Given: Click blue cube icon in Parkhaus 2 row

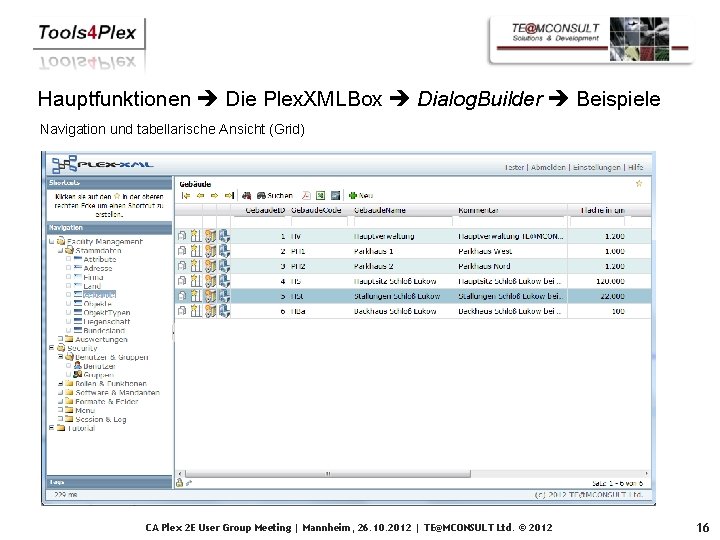Looking at the screenshot, I should pyautogui.click(x=224, y=266).
